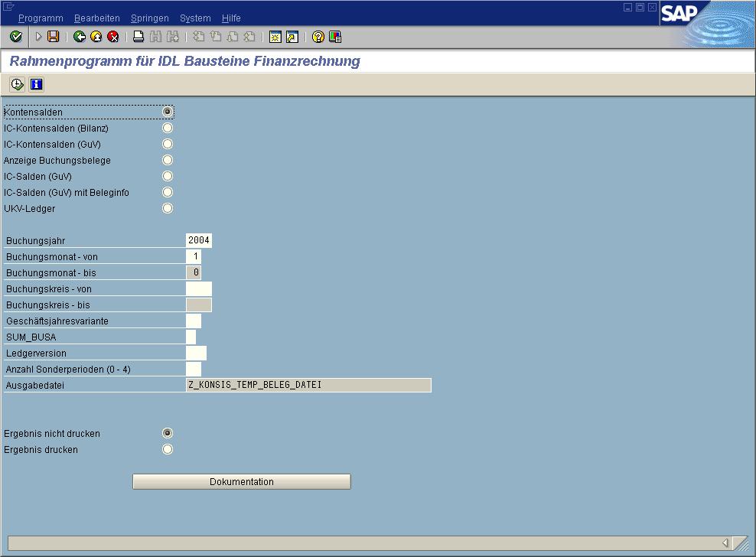Image resolution: width=756 pixels, height=557 pixels.
Task: Click the Buchungskreis - von field
Action: tap(199, 289)
